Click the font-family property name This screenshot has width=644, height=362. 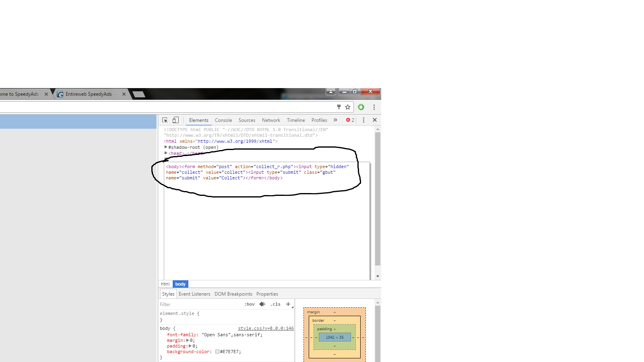[x=182, y=335]
